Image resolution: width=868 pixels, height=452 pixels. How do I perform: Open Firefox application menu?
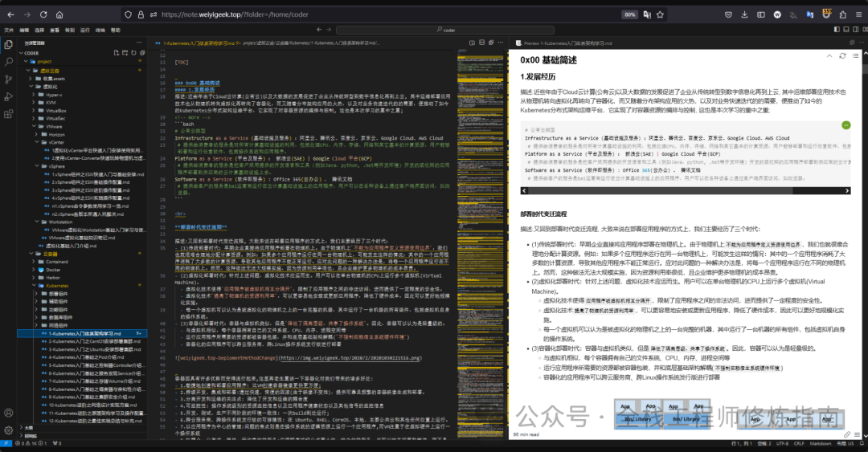858,15
